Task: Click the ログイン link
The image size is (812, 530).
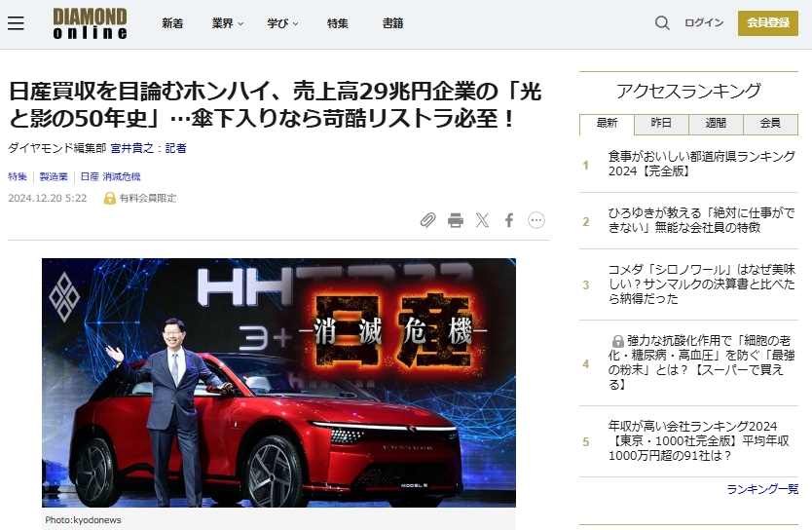Action: point(704,22)
